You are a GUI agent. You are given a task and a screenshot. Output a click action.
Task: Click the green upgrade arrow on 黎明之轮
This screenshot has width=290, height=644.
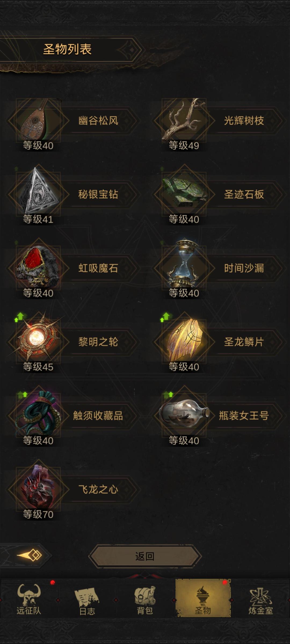pyautogui.click(x=19, y=317)
